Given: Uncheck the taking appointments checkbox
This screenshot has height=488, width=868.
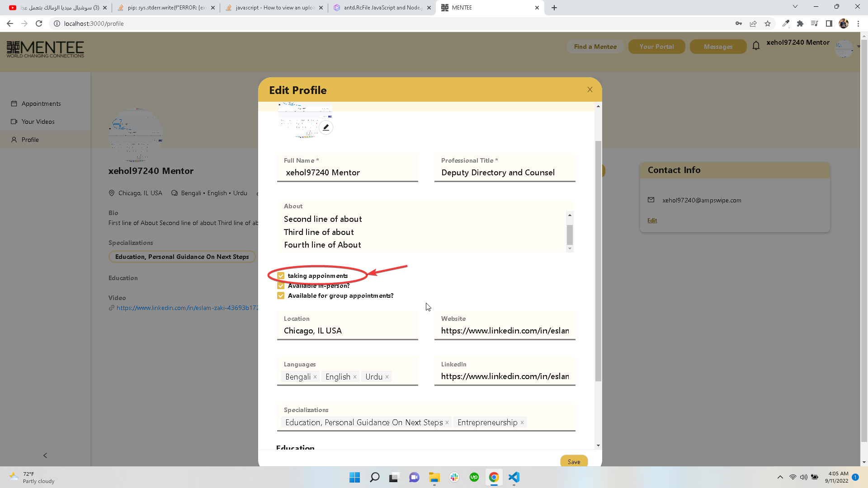Looking at the screenshot, I should tap(281, 276).
